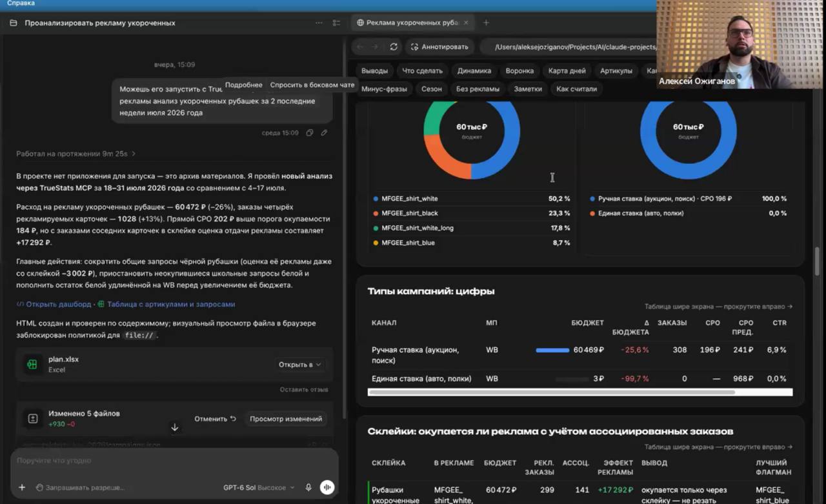Click the Аннотировать button
Screen dimensions: 826x504
(x=439, y=46)
